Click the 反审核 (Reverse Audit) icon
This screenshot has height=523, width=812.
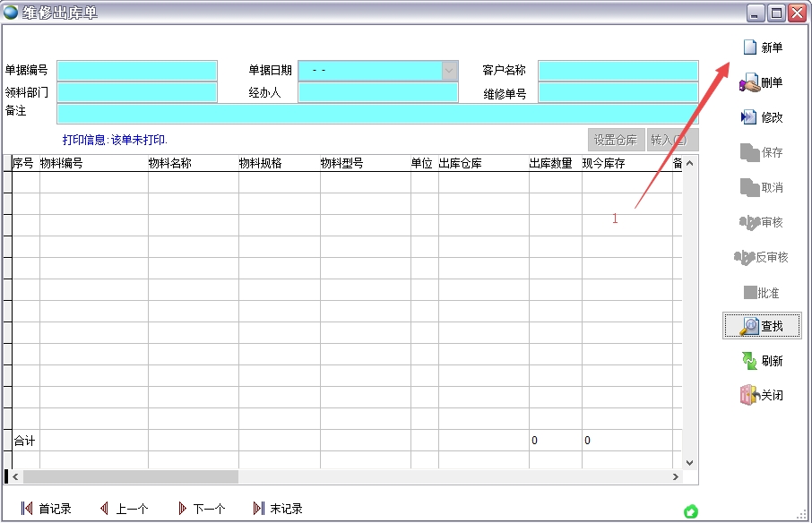point(763,258)
